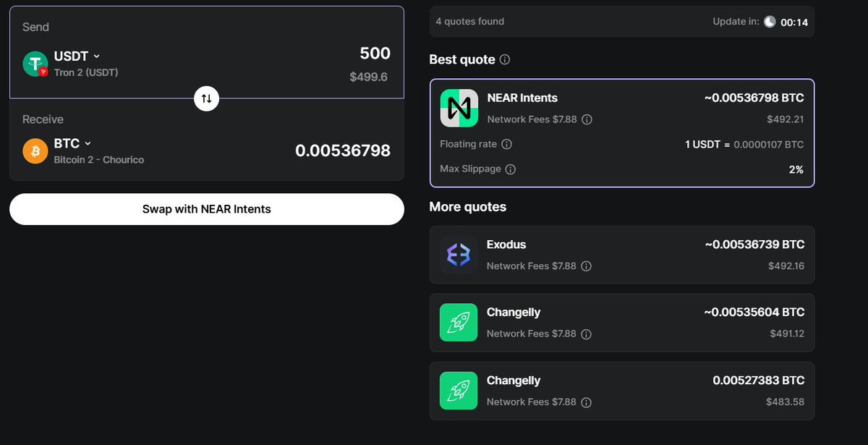
Task: Click the swap direction arrows button
Action: coord(206,98)
